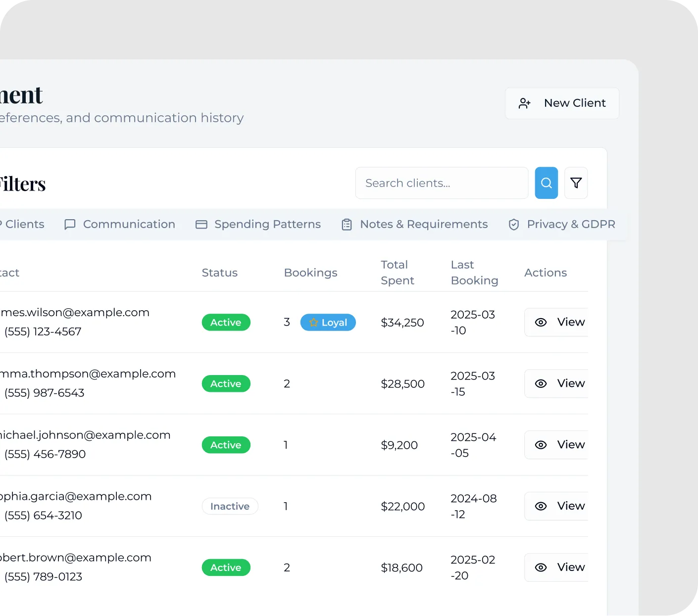Click the $34,250 total spent value

[402, 323]
